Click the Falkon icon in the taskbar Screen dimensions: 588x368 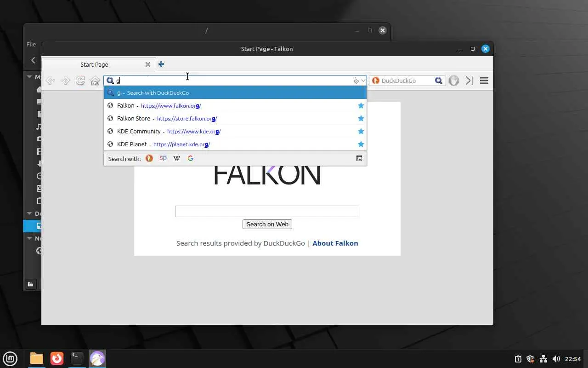click(97, 358)
